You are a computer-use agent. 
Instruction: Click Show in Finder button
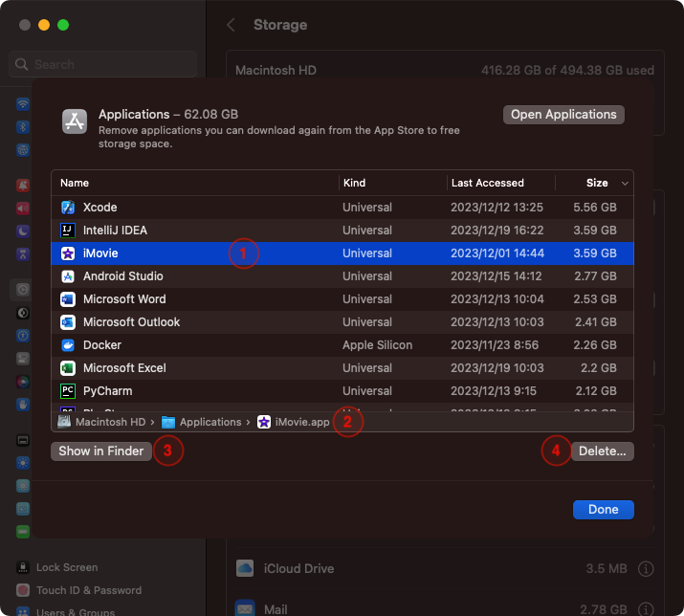tap(101, 451)
